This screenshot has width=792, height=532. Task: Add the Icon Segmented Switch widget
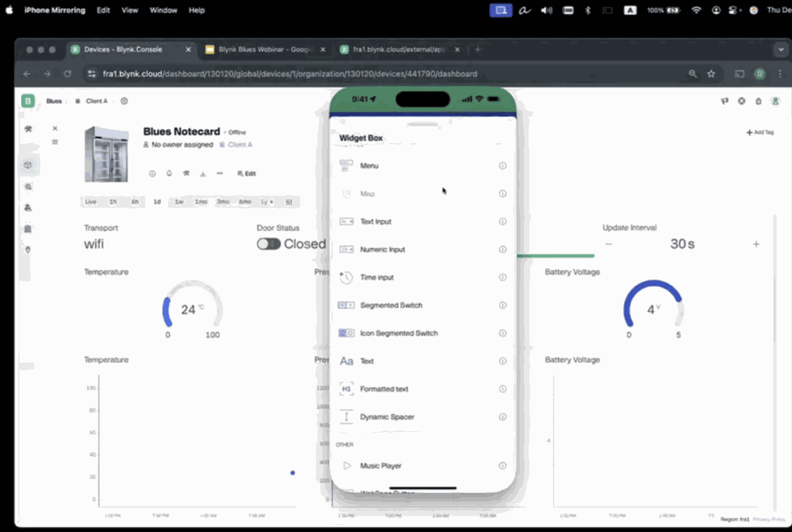422,333
